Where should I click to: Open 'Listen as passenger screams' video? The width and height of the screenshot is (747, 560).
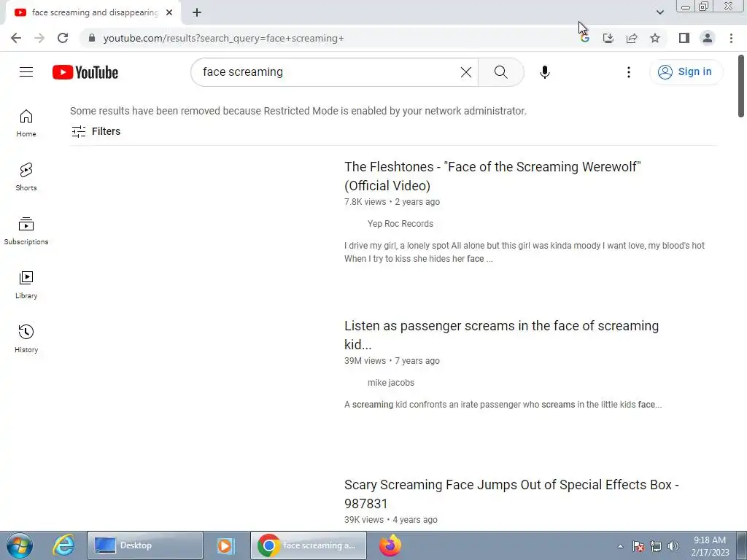[x=502, y=335]
